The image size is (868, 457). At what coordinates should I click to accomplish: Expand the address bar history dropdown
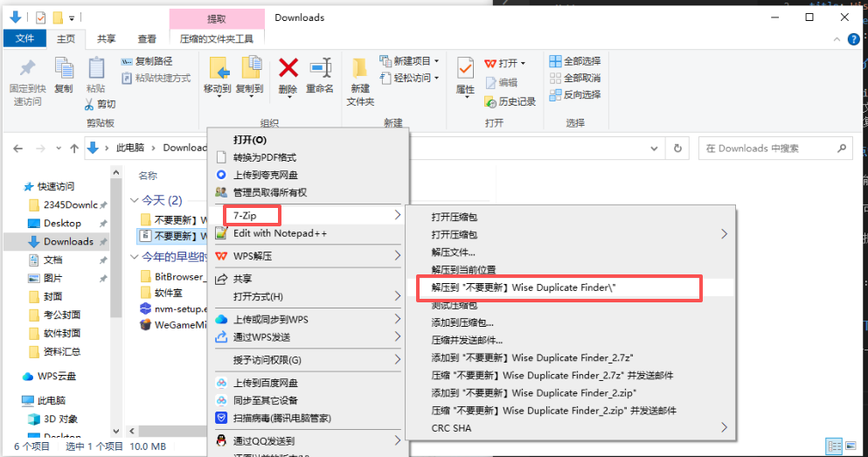tap(655, 149)
